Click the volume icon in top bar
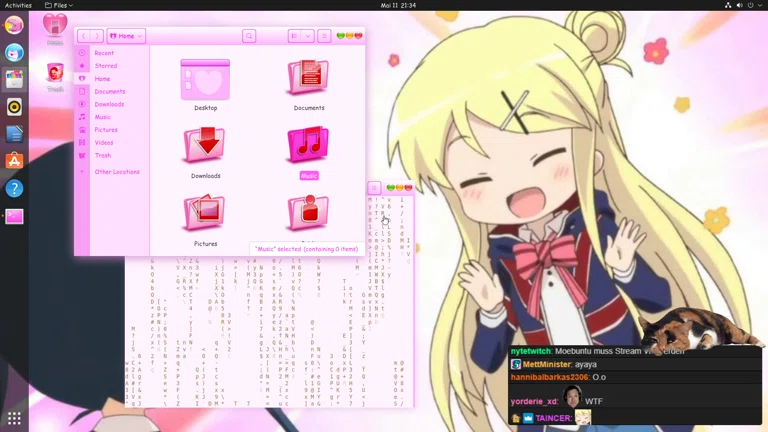768x432 pixels. (x=739, y=5)
